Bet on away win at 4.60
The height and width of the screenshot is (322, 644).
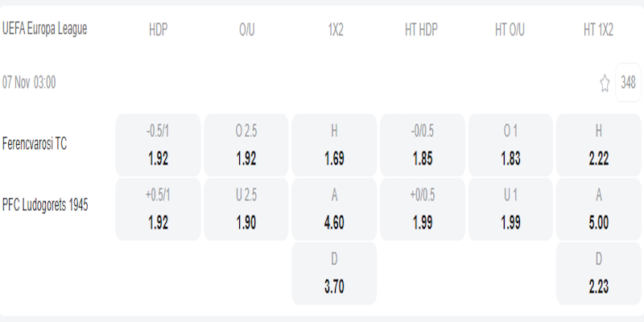tap(335, 208)
